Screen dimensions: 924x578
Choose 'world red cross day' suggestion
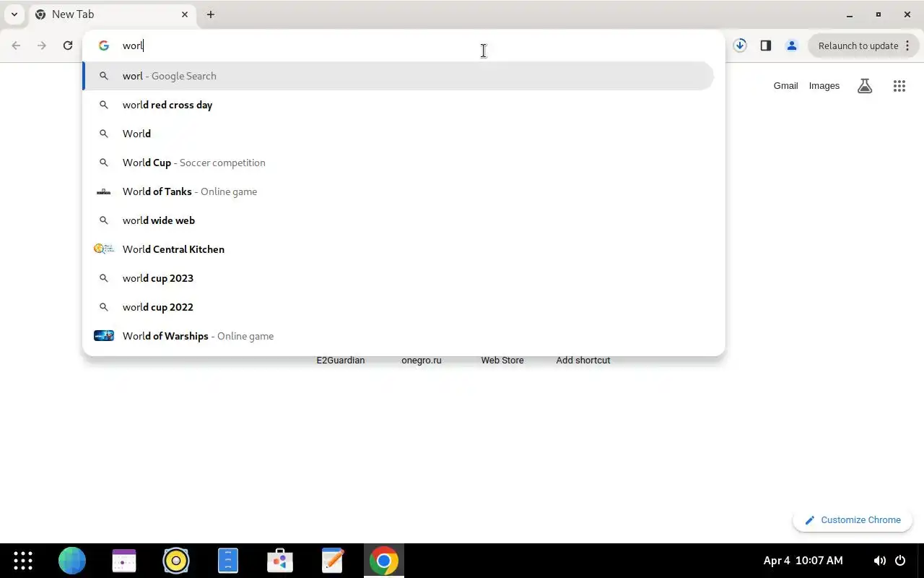pos(398,105)
